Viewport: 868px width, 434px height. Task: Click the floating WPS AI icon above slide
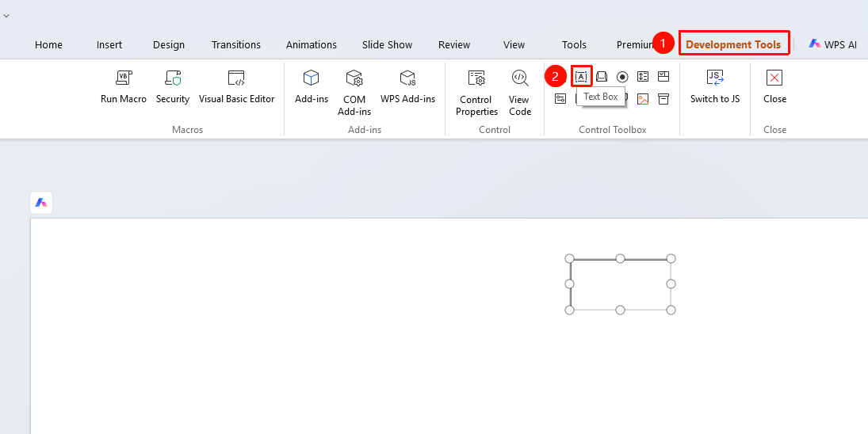click(x=41, y=203)
